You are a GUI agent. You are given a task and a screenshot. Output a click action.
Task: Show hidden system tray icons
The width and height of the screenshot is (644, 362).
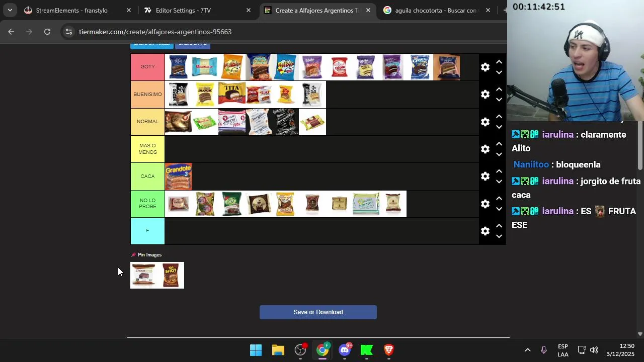click(528, 350)
